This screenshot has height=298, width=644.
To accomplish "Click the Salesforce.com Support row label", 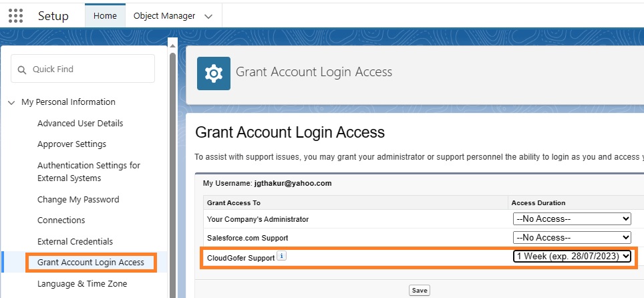I will pyautogui.click(x=248, y=238).
